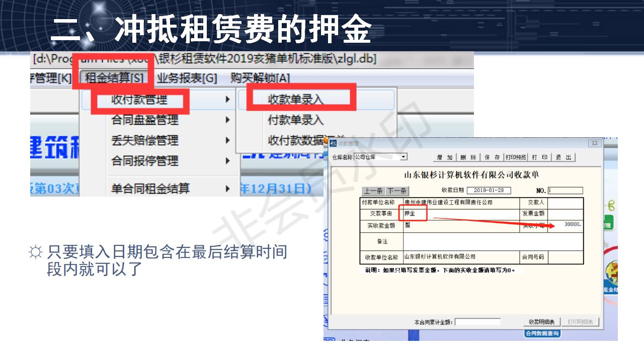Click 打印 to print the receipt form
The width and height of the screenshot is (644, 362).
point(539,157)
